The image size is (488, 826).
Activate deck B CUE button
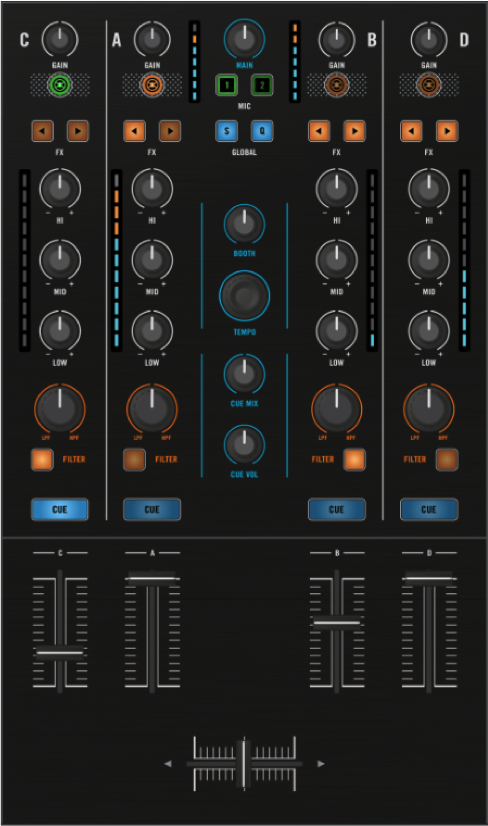(x=336, y=509)
